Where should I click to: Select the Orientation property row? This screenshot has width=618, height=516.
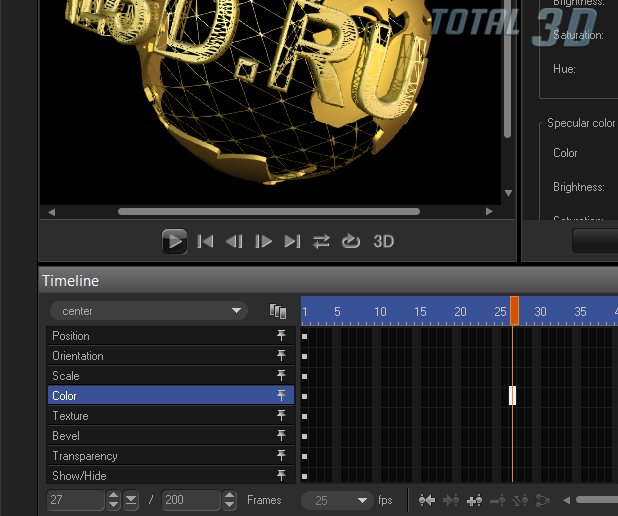pos(171,356)
